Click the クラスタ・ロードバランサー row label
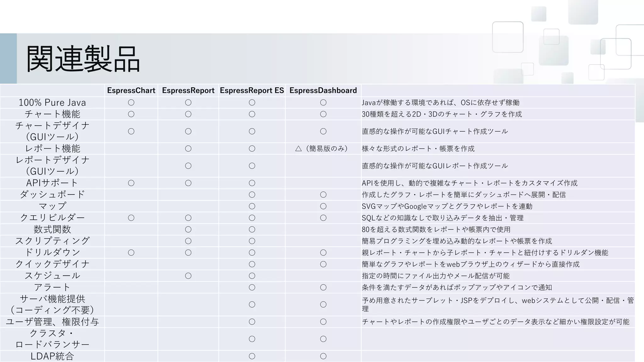 (x=52, y=339)
